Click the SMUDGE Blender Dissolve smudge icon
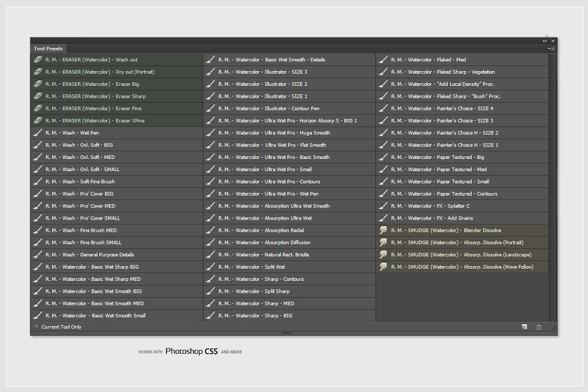This screenshot has width=588, height=392. (383, 231)
